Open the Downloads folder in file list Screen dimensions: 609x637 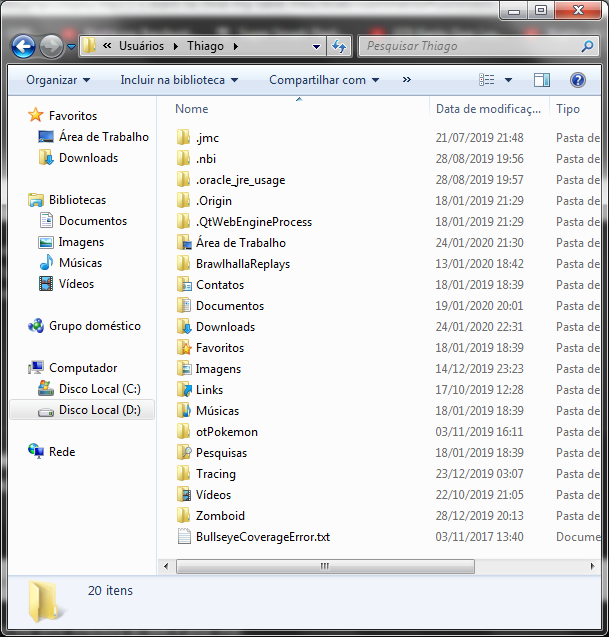225,327
